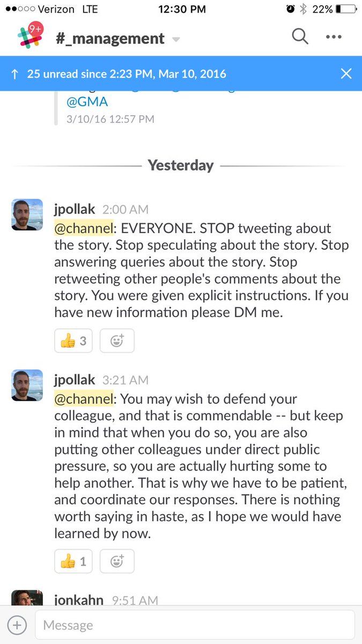Open the three-dot more options menu

click(334, 37)
